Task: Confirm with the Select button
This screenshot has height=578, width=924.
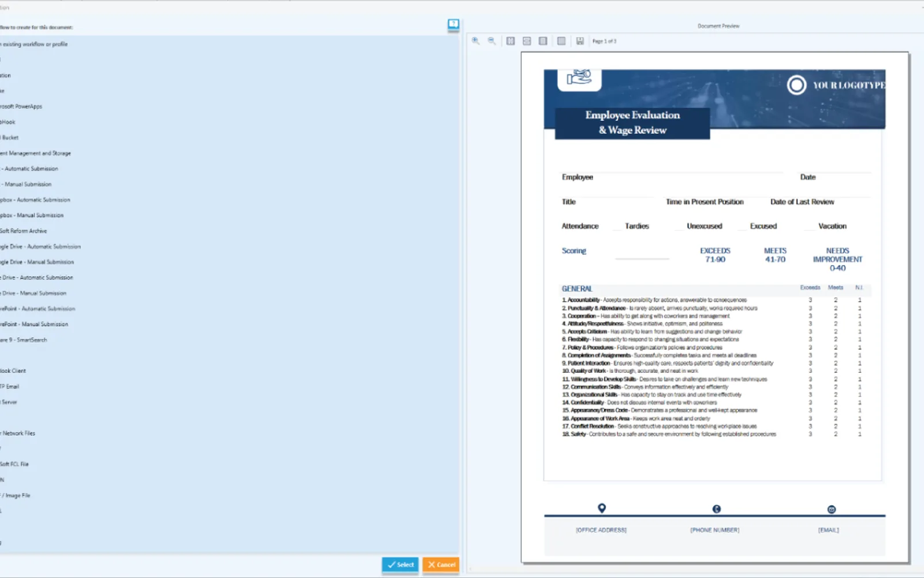Action: 400,565
